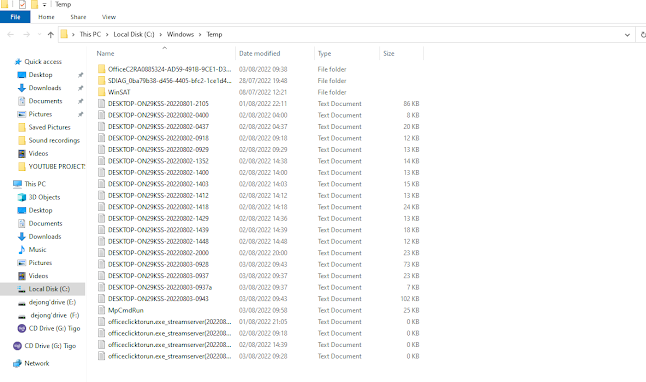This screenshot has width=646, height=382.
Task: Open pinned Documents under Quick access
Action: click(45, 101)
